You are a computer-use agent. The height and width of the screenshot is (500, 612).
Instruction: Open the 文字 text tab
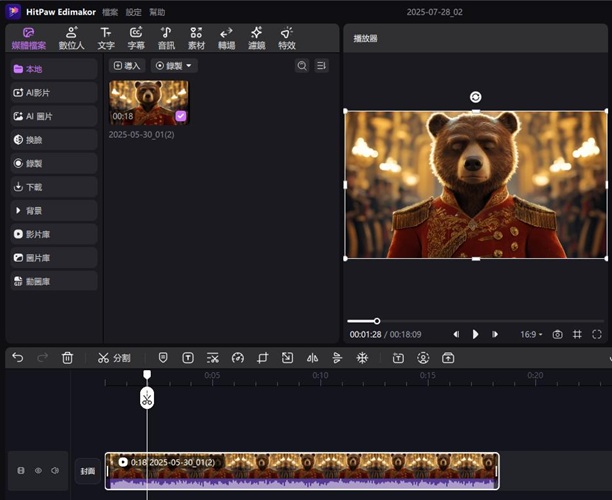pyautogui.click(x=106, y=38)
